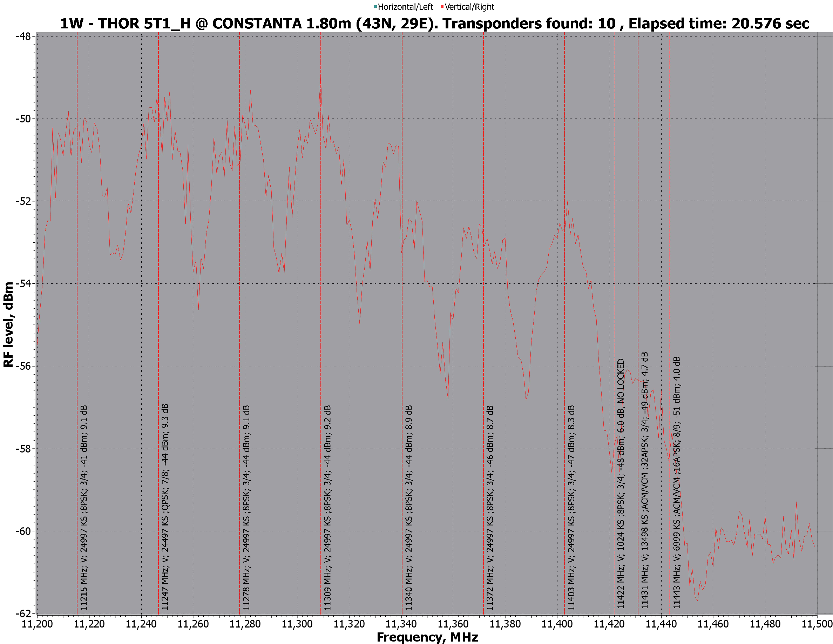Click the 11309 MHz transponder label text
The width and height of the screenshot is (833, 644).
point(327,507)
